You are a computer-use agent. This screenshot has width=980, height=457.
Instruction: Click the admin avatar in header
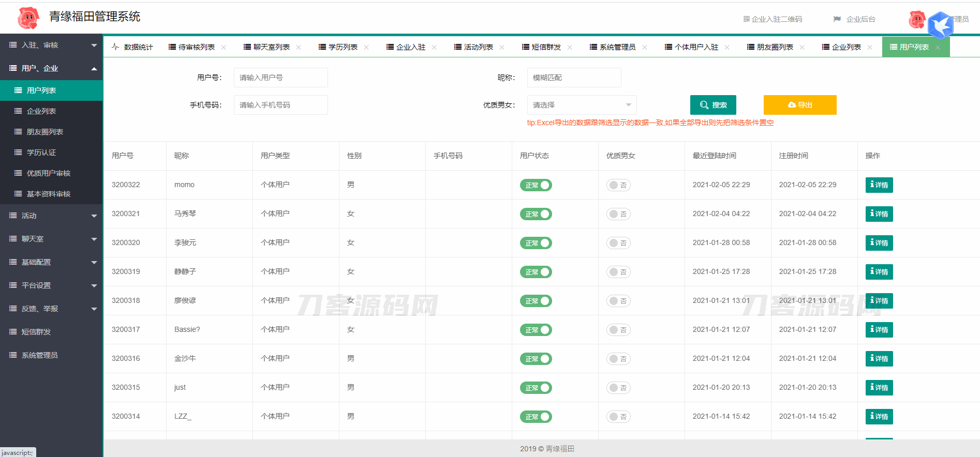(x=917, y=20)
